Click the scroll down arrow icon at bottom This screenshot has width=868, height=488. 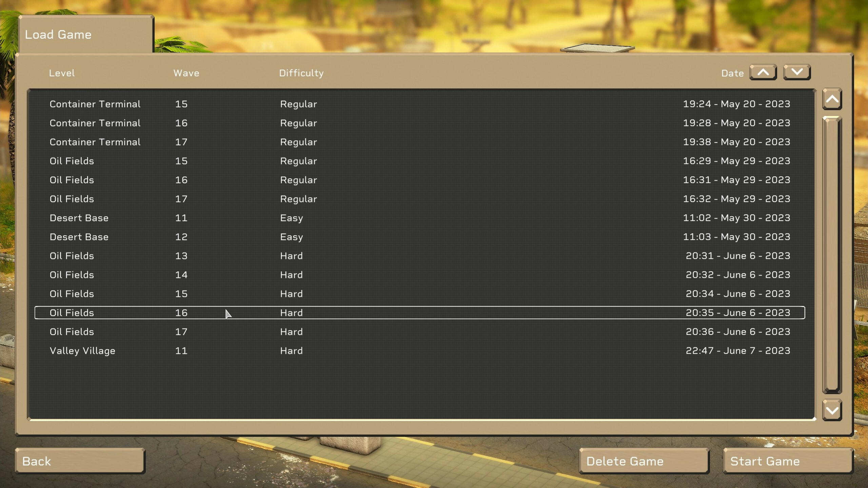coord(833,409)
